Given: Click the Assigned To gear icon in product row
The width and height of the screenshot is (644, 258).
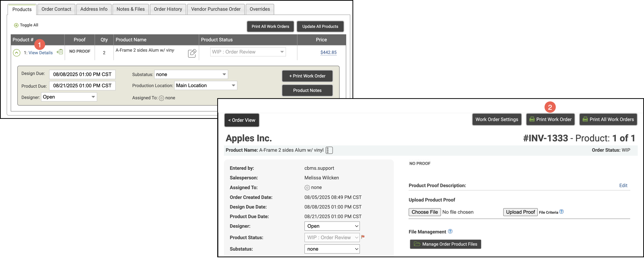Looking at the screenshot, I should (x=161, y=98).
